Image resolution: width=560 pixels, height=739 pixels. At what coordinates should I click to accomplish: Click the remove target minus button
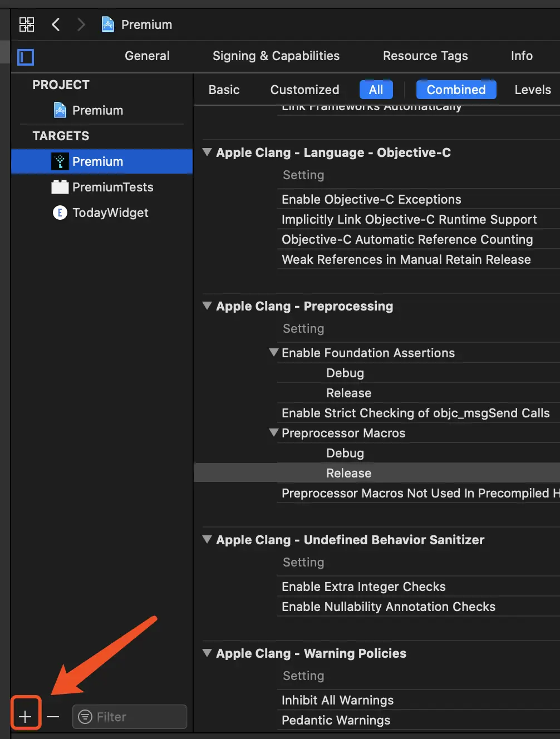(x=53, y=717)
